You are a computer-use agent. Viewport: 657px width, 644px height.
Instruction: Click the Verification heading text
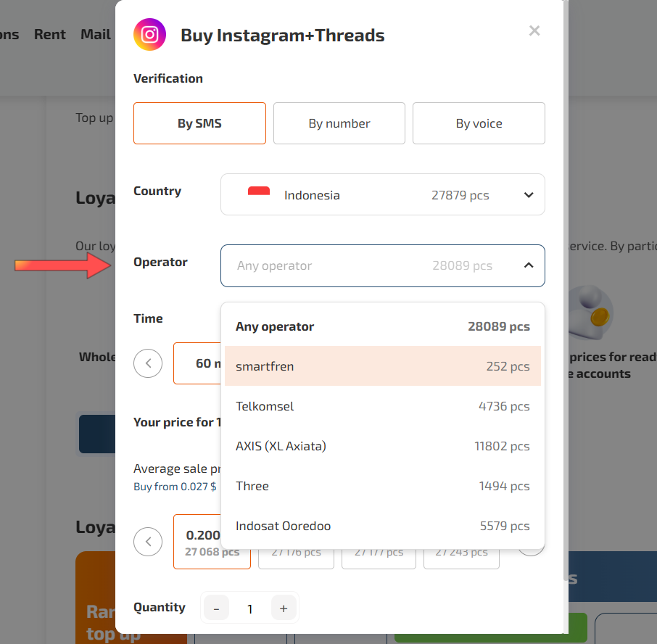click(168, 78)
